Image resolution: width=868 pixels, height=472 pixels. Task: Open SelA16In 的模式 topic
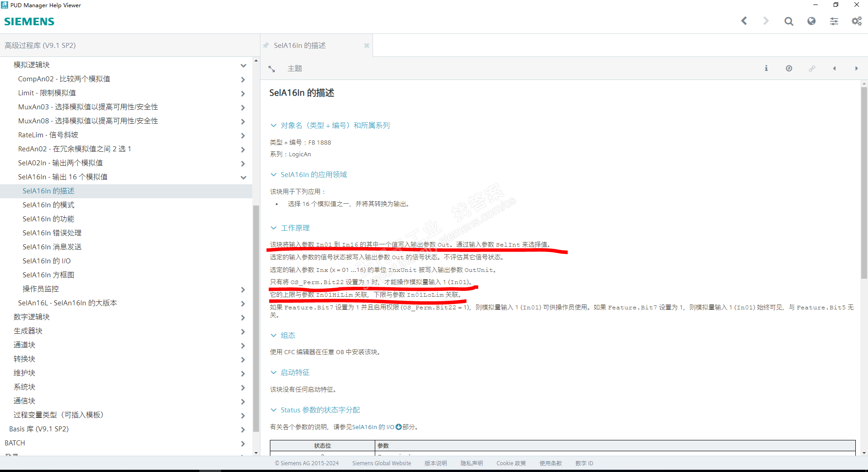pos(48,205)
